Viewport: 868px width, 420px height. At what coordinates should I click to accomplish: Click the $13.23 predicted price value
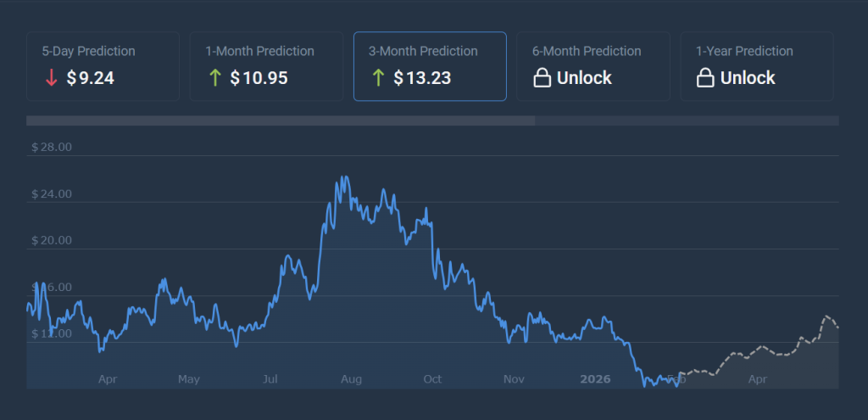(x=422, y=78)
